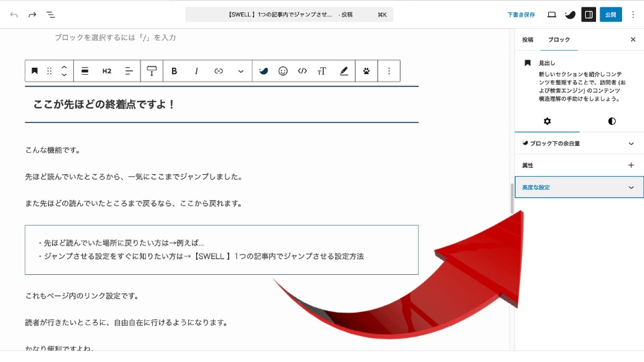Open the preview device view icon
The width and height of the screenshot is (644, 362).
click(552, 15)
